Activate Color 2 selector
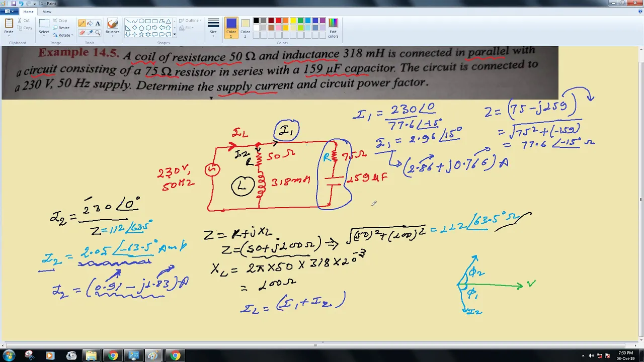Screen dimensions: 644x362 tap(245, 28)
